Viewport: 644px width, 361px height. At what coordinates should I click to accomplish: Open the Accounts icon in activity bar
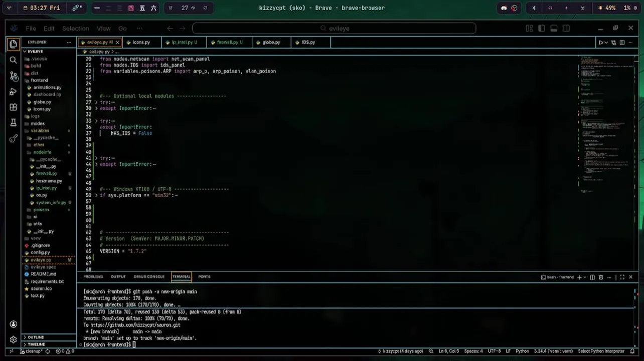click(x=13, y=324)
